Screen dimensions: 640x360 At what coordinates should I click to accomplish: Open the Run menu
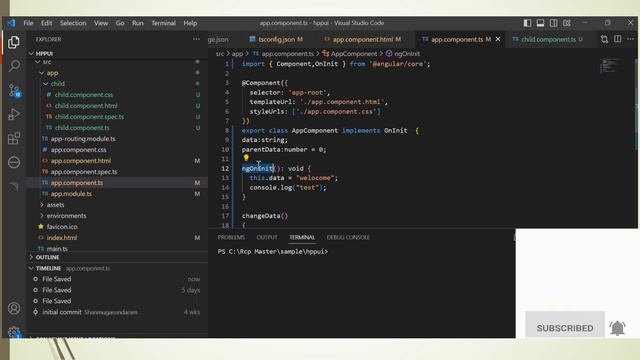click(138, 23)
